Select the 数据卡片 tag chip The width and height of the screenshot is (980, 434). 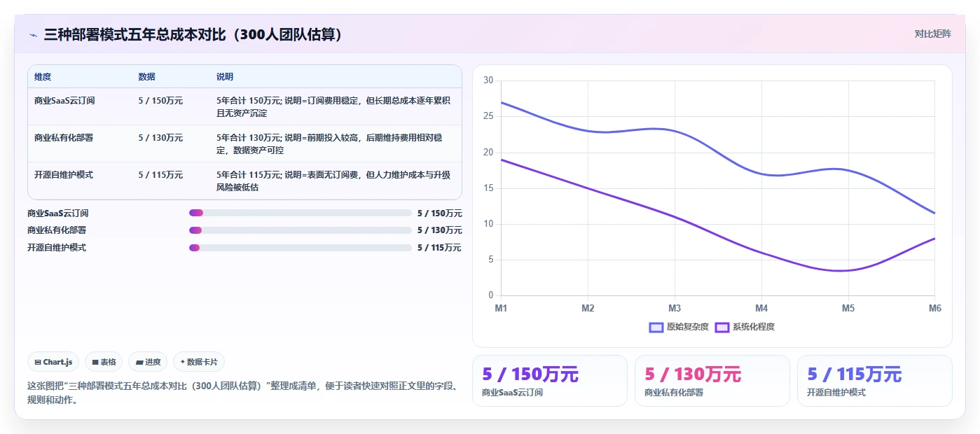coord(199,362)
